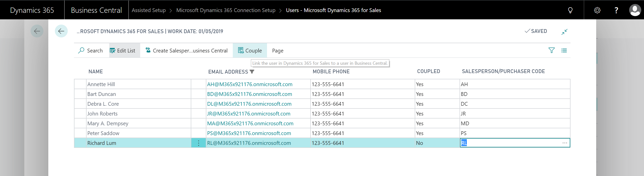Open John Roberts' email link
Image resolution: width=644 pixels, height=176 pixels.
coord(249,114)
